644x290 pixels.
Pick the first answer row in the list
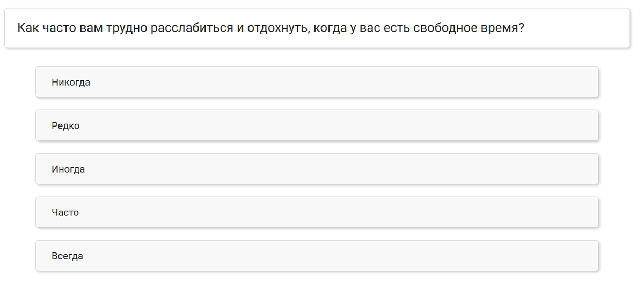[317, 82]
